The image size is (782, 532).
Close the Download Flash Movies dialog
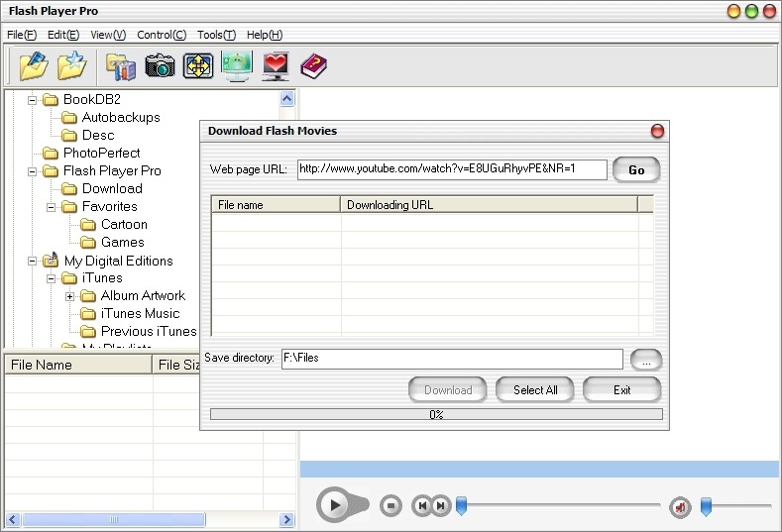pos(657,131)
